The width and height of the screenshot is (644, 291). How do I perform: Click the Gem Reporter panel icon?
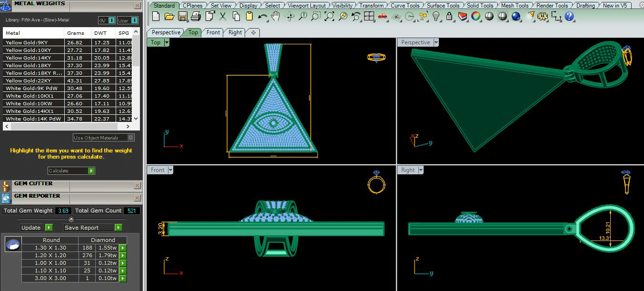[6, 198]
